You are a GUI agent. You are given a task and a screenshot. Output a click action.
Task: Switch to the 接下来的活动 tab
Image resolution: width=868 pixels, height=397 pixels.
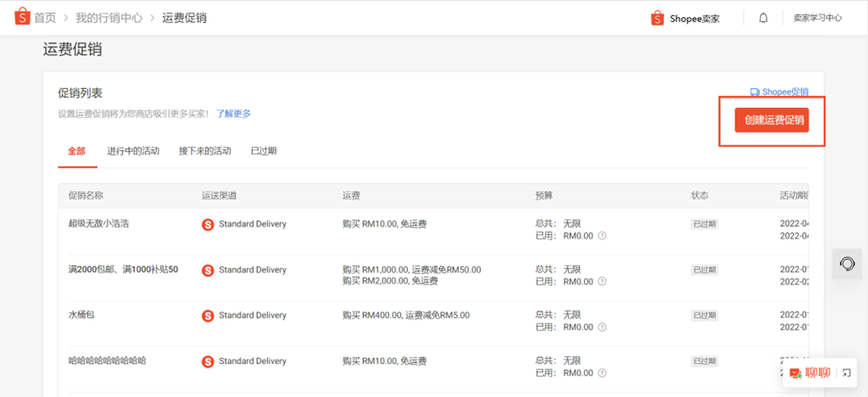(205, 150)
